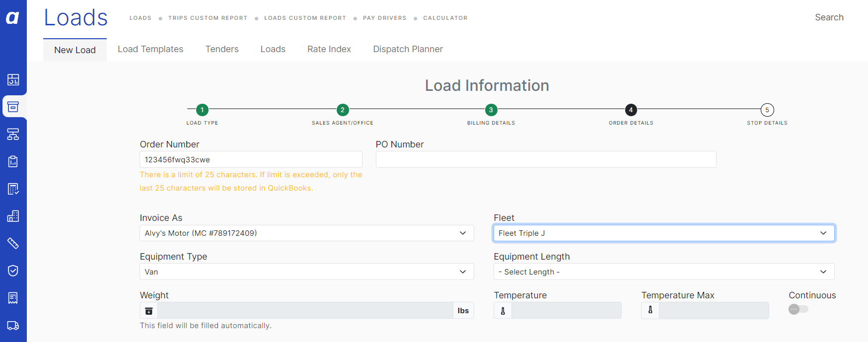
Task: Expand the Invoice As dropdown
Action: pyautogui.click(x=307, y=233)
